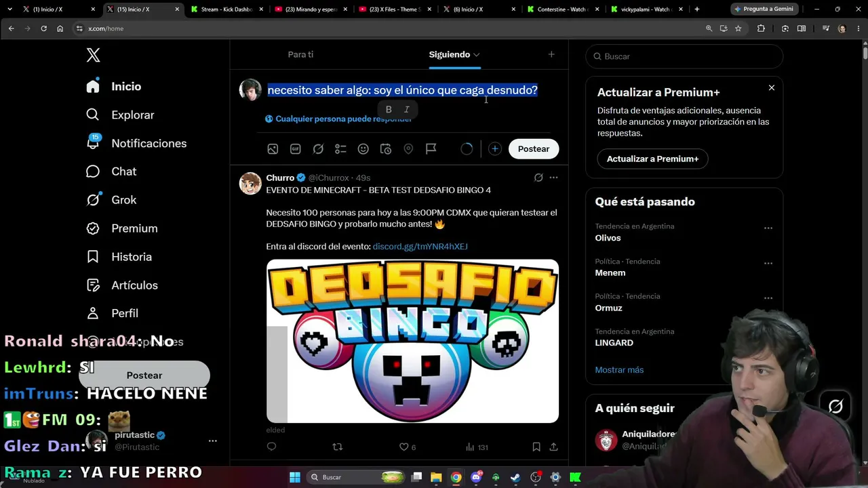The height and width of the screenshot is (488, 868).
Task: Switch to the Para ti tab
Action: click(x=300, y=54)
